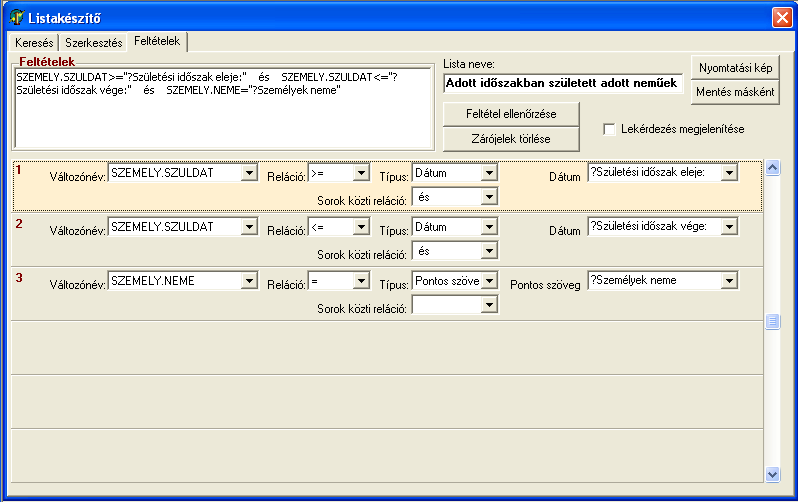Open row 2 Változónév dropdown SZEMELY.SZULDAT
Image resolution: width=798 pixels, height=502 pixels.
pyautogui.click(x=249, y=227)
